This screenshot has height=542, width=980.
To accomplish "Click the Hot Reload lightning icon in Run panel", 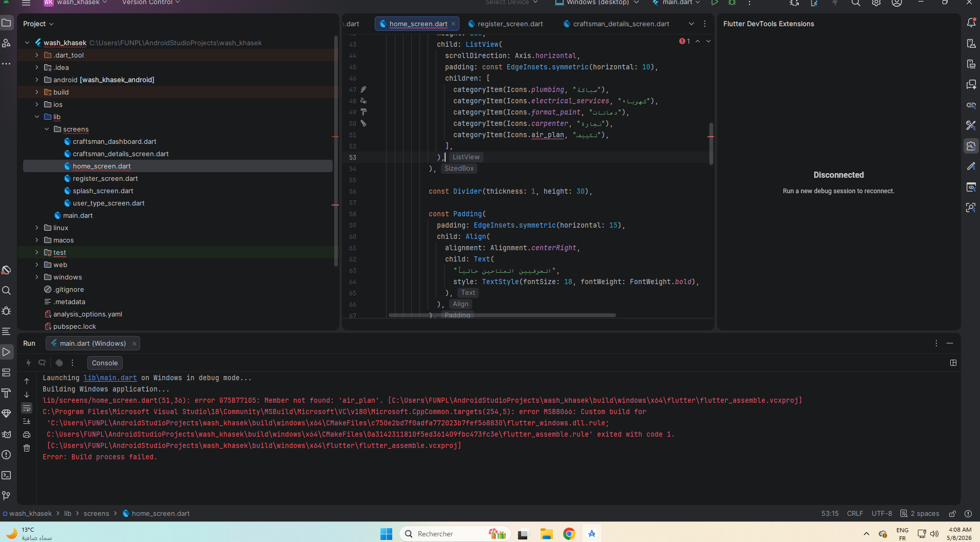I will [x=28, y=363].
